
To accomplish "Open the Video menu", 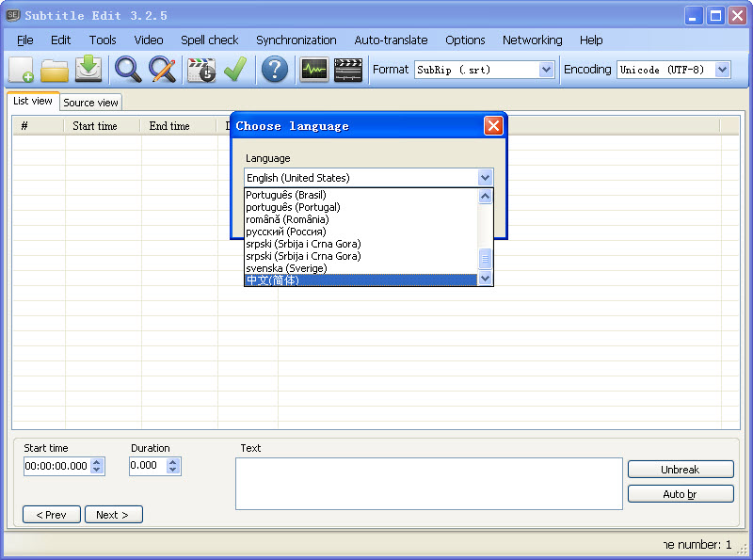I will point(149,40).
